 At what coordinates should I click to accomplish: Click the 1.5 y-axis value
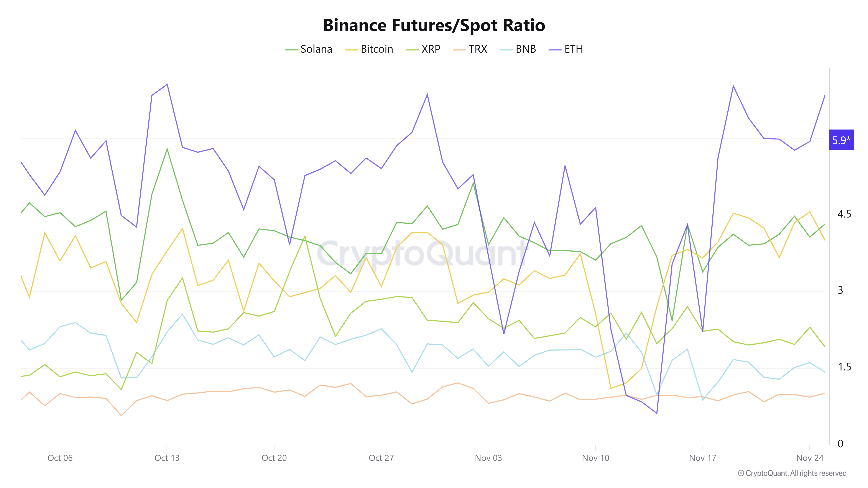coord(844,367)
